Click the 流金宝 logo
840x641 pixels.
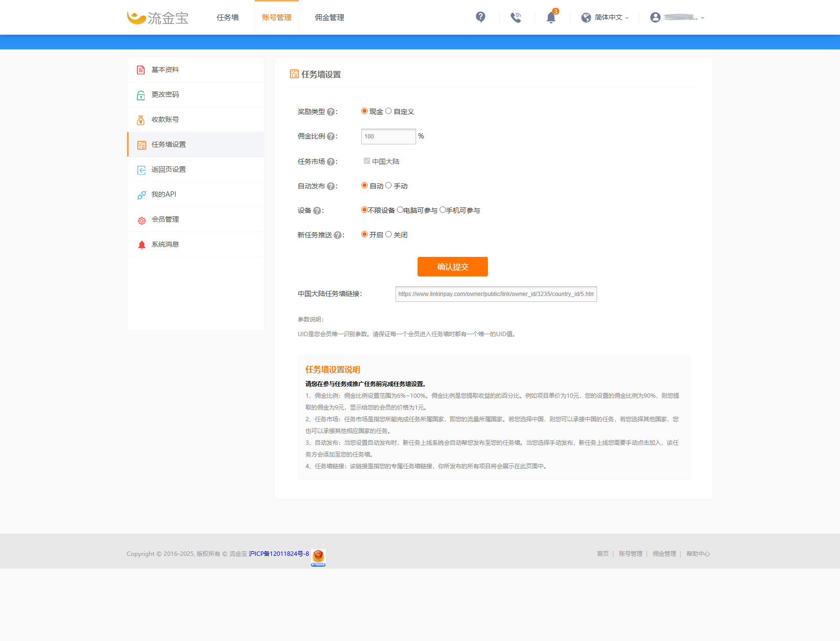click(x=157, y=18)
